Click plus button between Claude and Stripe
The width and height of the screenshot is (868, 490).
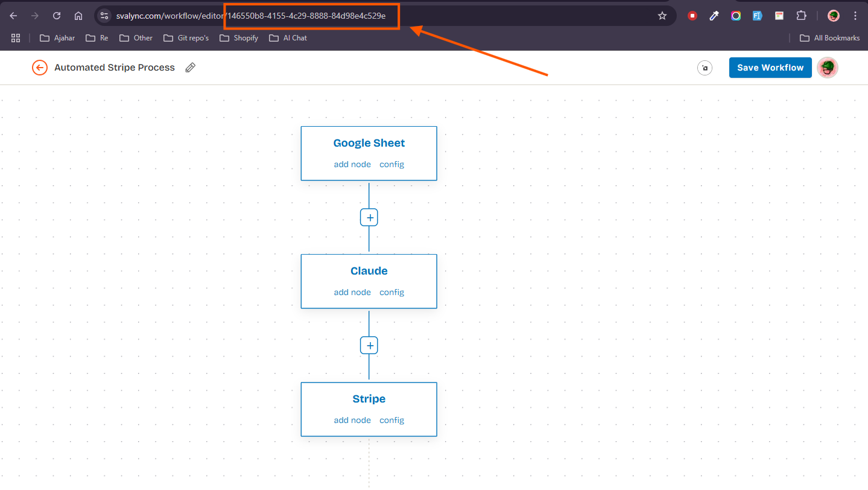369,345
